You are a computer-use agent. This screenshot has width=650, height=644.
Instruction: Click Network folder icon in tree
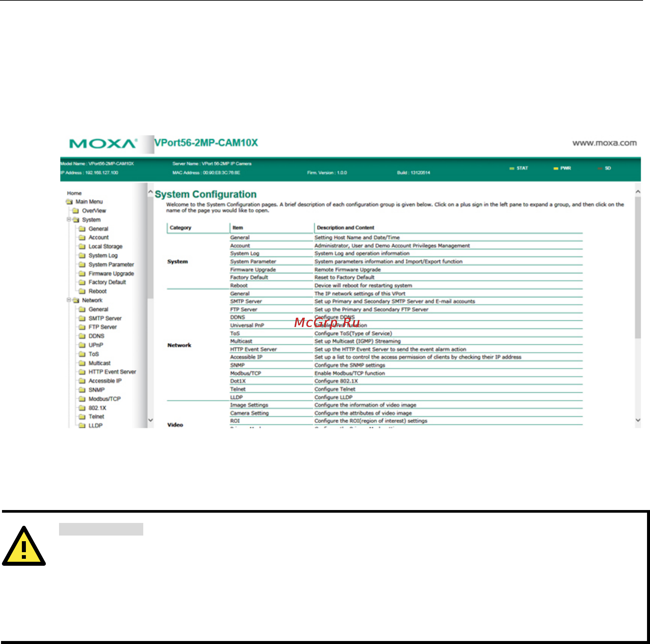pyautogui.click(x=76, y=300)
